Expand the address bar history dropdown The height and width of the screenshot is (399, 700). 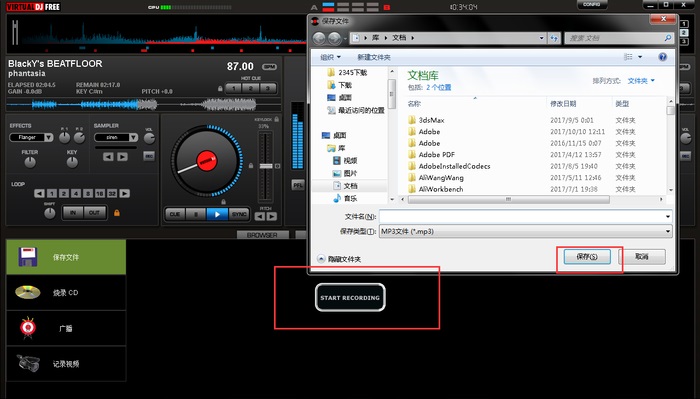(542, 38)
